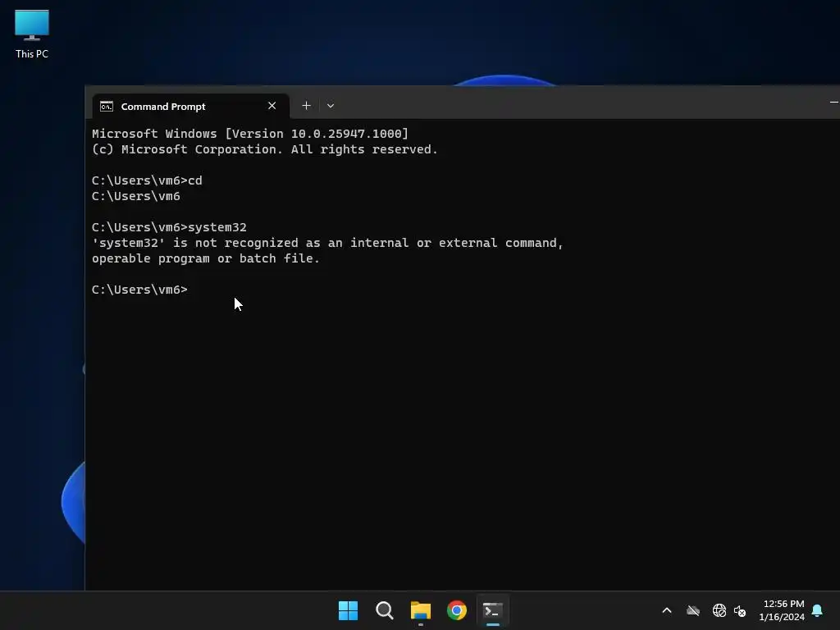Screen dimensions: 840x630
Task: Show hidden system tray icons
Action: [667, 610]
